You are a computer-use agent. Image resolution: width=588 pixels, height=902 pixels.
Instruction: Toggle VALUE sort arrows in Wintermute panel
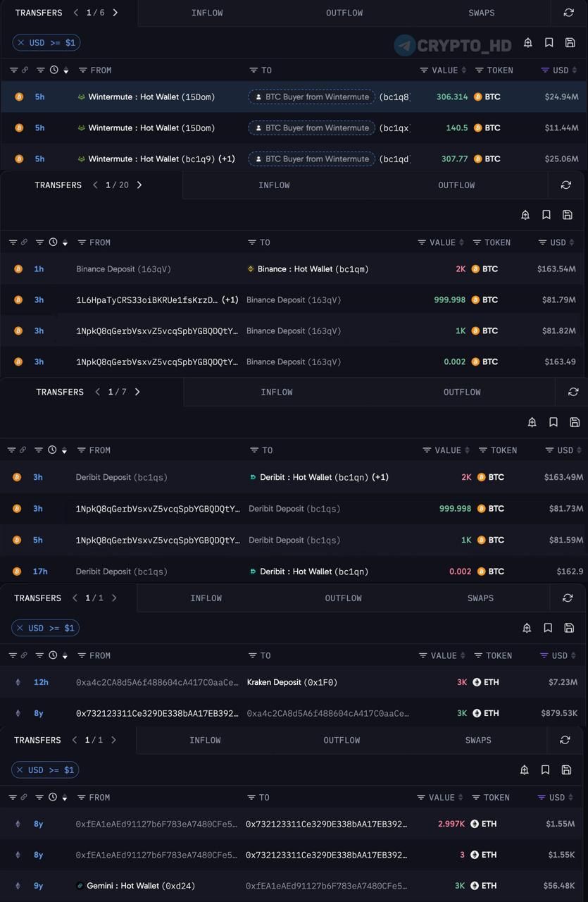click(x=464, y=70)
